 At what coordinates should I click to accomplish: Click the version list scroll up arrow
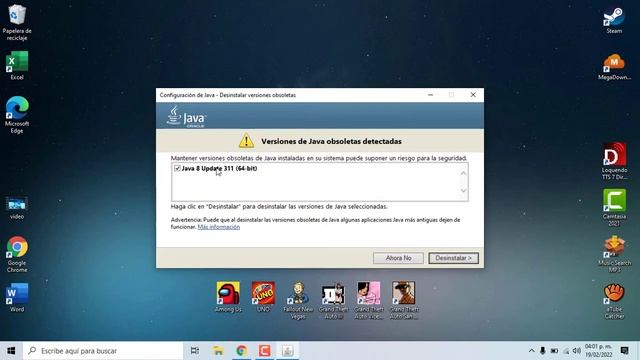click(x=463, y=173)
